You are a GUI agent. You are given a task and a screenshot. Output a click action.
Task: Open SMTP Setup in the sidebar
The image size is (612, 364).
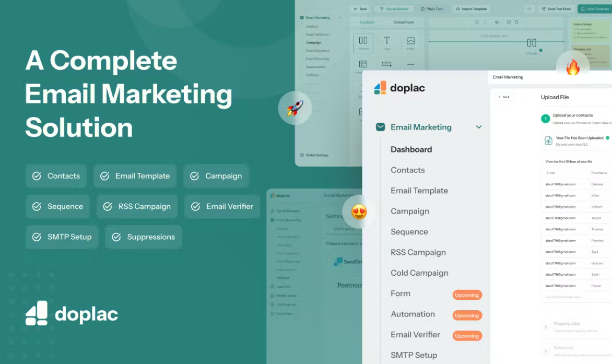point(414,355)
